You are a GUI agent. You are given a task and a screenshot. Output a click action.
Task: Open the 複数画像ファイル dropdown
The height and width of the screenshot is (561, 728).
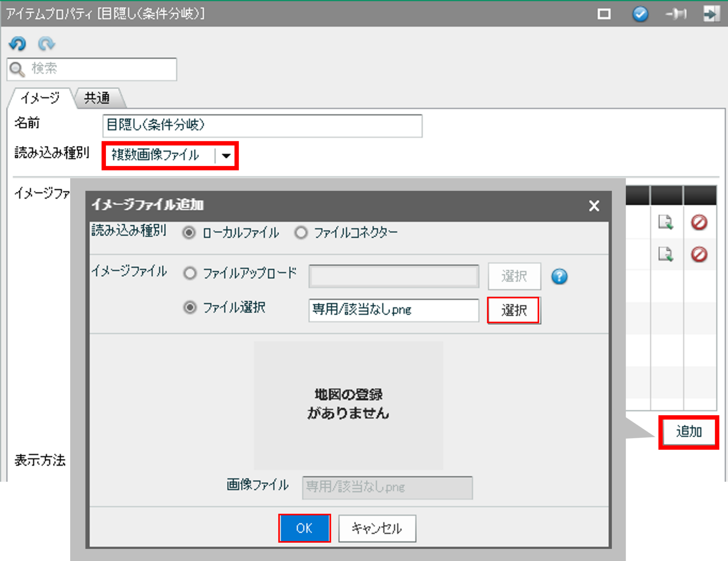(x=170, y=156)
